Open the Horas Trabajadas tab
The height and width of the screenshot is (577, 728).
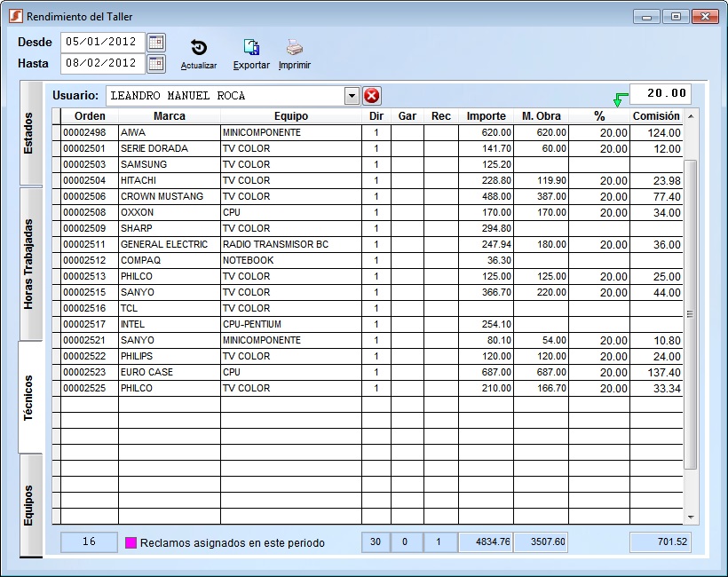point(29,264)
